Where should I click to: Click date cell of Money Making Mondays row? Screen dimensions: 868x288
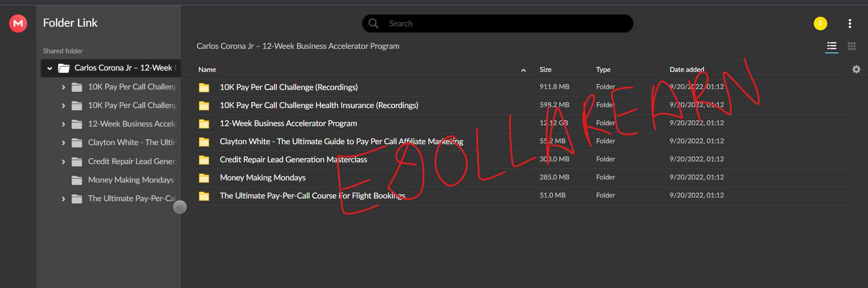coord(697,177)
